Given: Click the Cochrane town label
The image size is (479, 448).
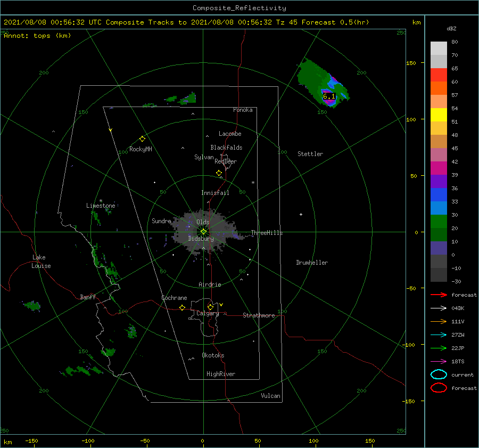Looking at the screenshot, I should pyautogui.click(x=174, y=298).
